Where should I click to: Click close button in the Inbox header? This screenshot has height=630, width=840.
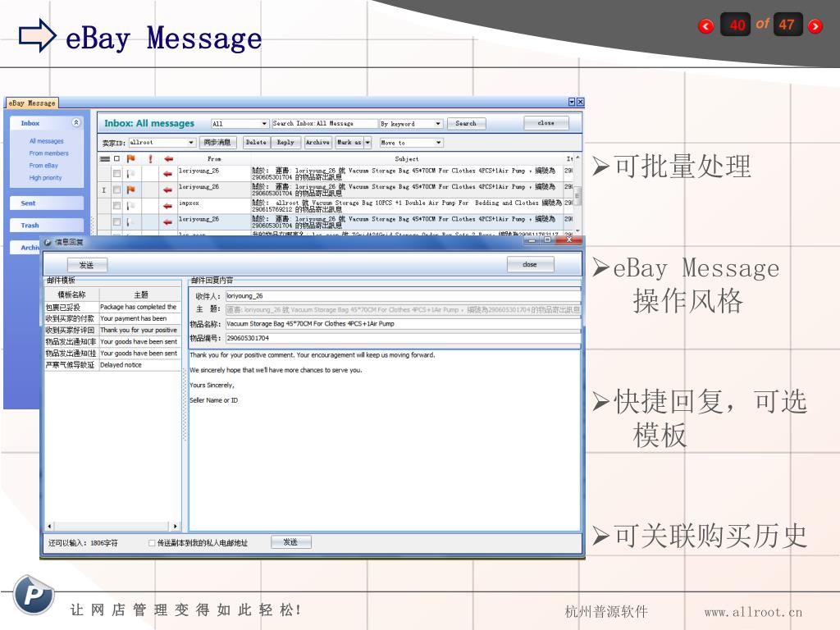pos(546,123)
